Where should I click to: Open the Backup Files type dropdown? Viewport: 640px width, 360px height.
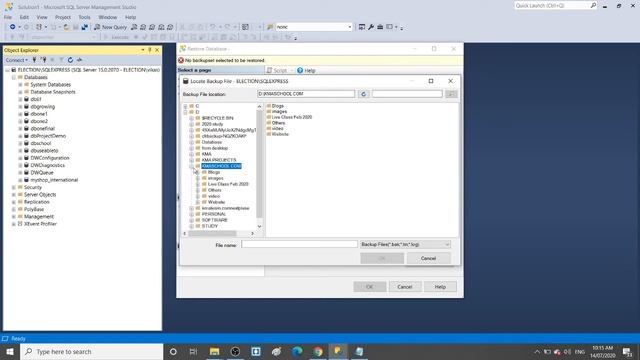[x=405, y=244]
